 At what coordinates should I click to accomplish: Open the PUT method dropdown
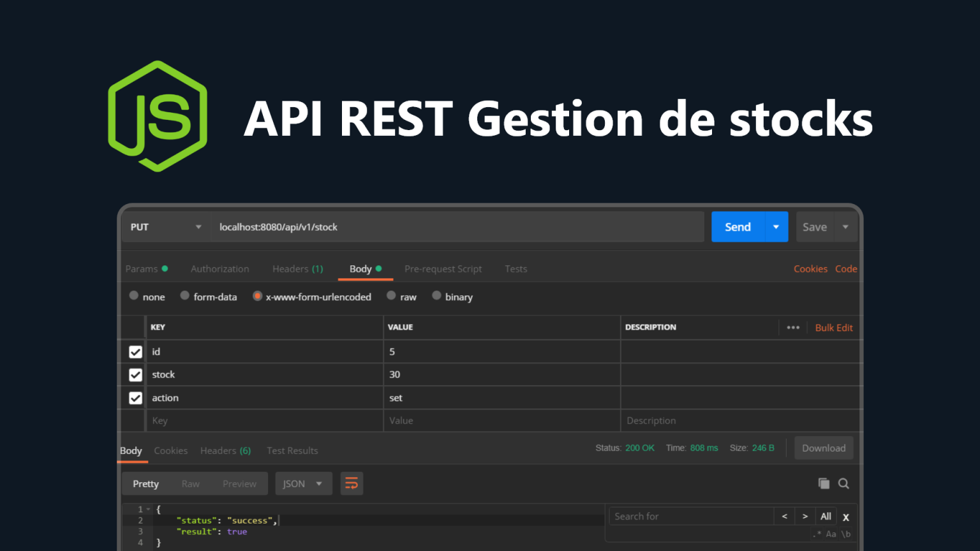coord(166,227)
